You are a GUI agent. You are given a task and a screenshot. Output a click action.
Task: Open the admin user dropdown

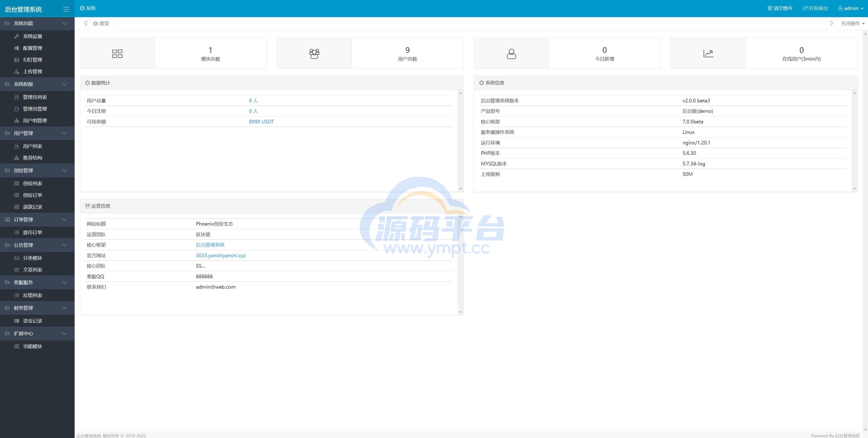[851, 8]
